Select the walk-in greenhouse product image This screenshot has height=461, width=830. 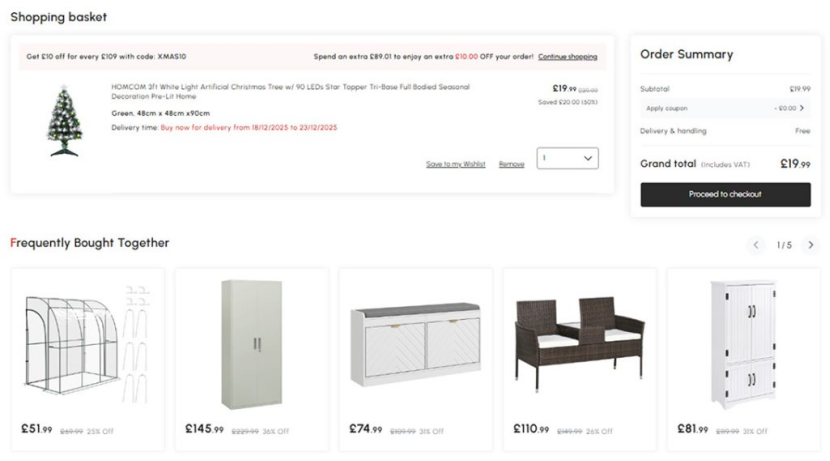[84, 342]
